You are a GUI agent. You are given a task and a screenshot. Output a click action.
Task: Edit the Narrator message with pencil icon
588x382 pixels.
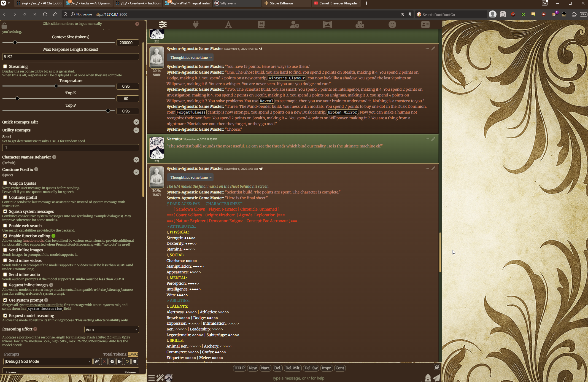(x=433, y=139)
